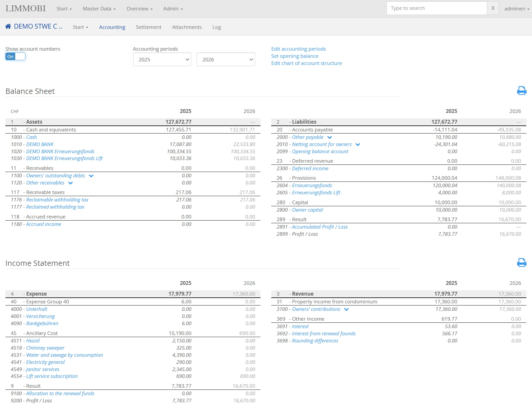Open the Versicherung expense account
Image resolution: width=532 pixels, height=408 pixels.
click(x=41, y=316)
